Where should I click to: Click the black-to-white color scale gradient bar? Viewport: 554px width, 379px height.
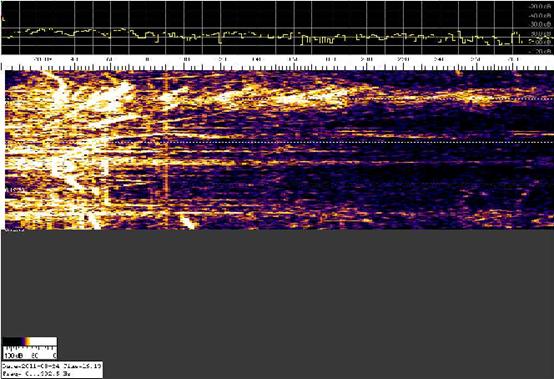coord(30,341)
